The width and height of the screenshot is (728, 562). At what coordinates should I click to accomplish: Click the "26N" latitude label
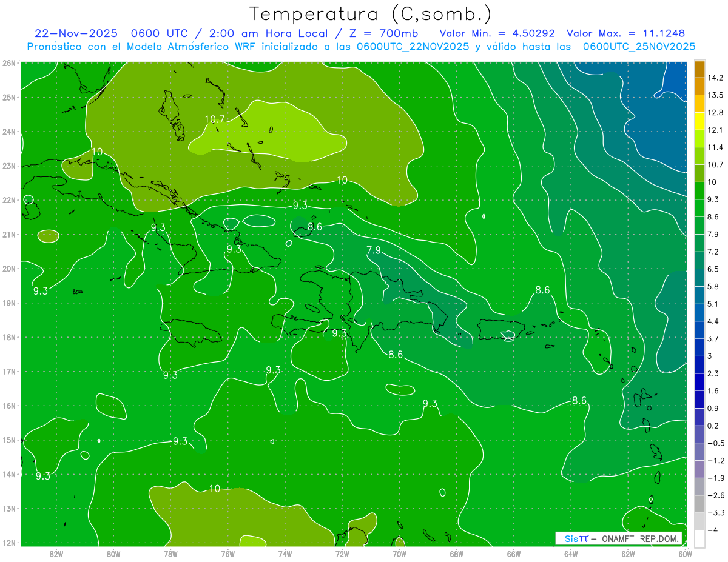click(x=9, y=63)
